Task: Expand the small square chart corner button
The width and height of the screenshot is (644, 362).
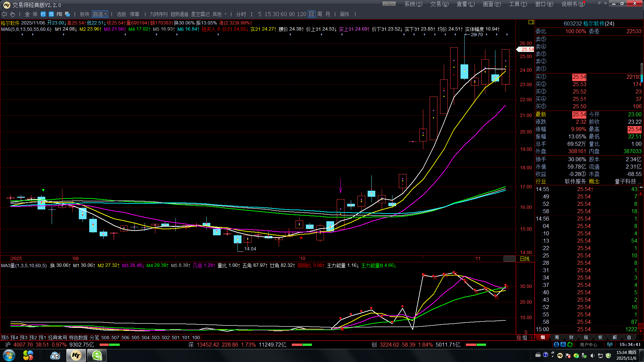Action: coord(531,22)
